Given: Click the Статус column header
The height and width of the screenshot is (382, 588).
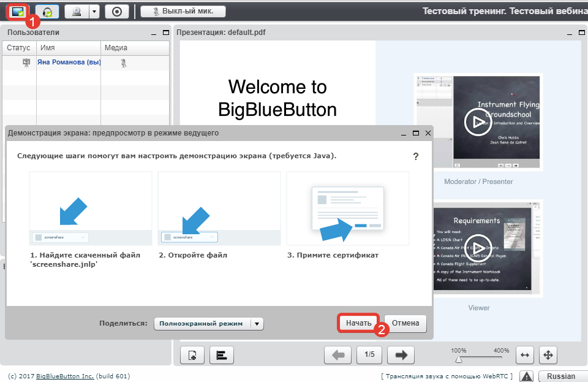Looking at the screenshot, I should tap(19, 48).
